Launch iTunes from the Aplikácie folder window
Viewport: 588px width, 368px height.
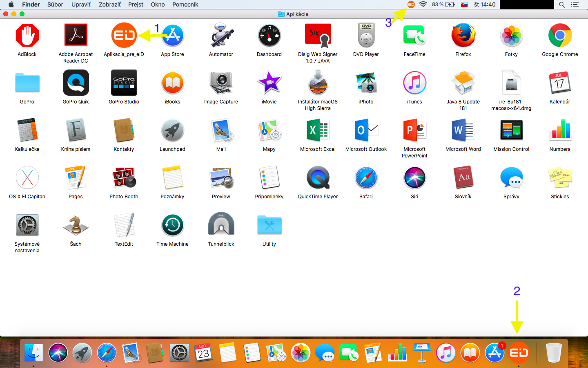(x=414, y=83)
